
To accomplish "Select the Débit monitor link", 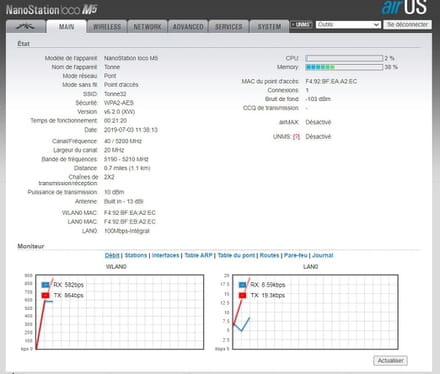I will pyautogui.click(x=112, y=255).
